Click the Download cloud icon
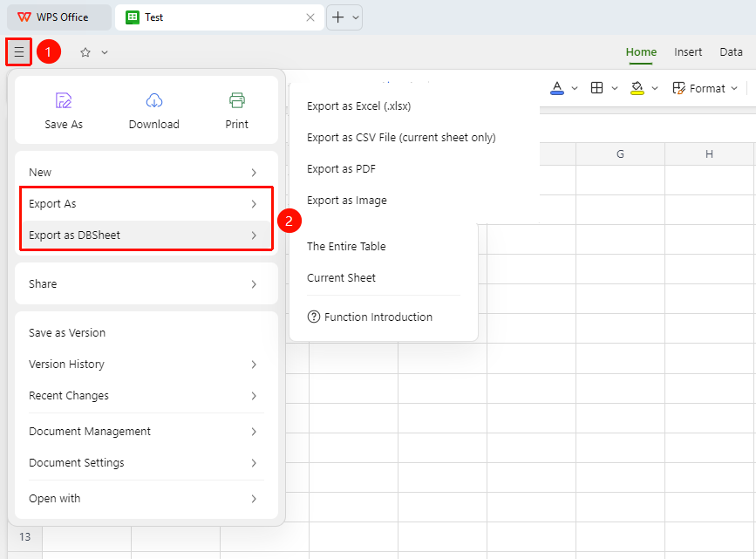 click(153, 100)
